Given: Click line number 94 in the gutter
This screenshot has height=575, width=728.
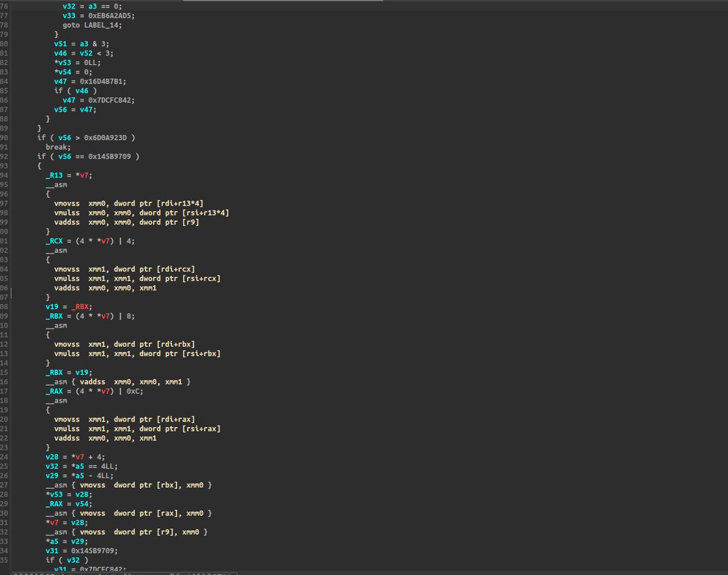Looking at the screenshot, I should point(4,175).
